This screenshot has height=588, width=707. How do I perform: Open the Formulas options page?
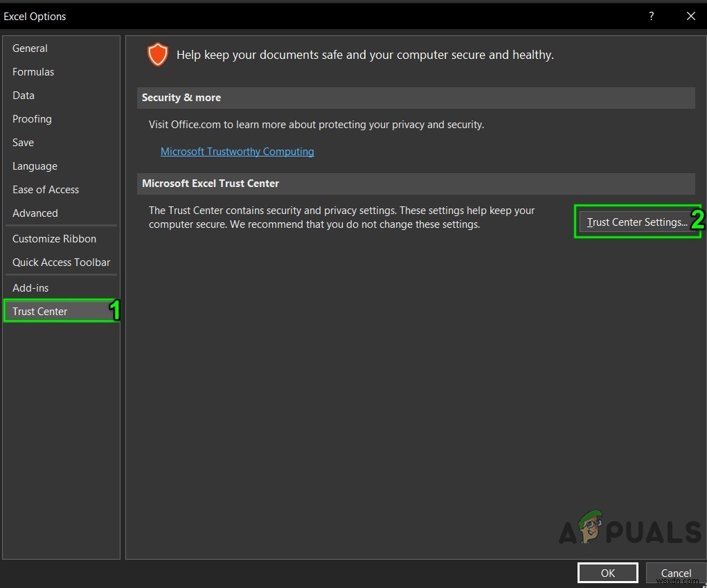(33, 72)
